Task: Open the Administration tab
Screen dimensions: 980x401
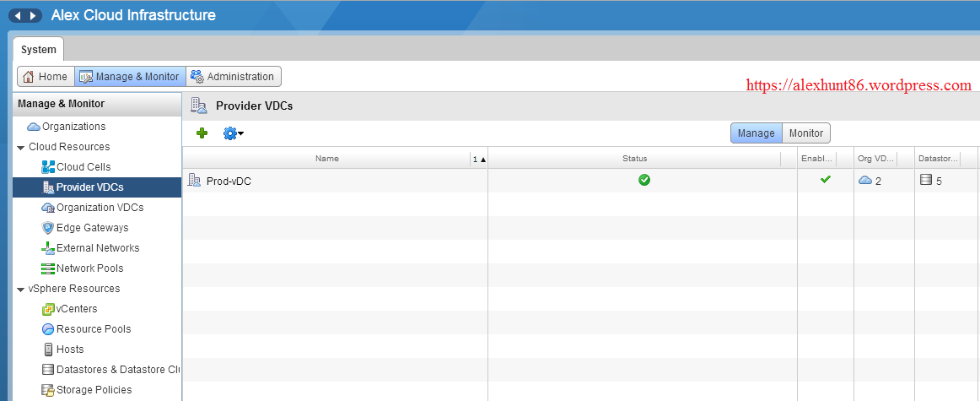Action: pos(233,77)
